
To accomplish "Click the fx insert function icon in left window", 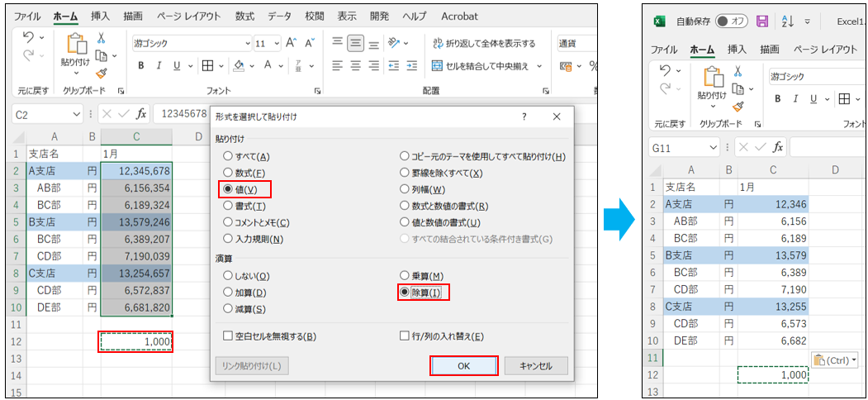I will tap(141, 114).
